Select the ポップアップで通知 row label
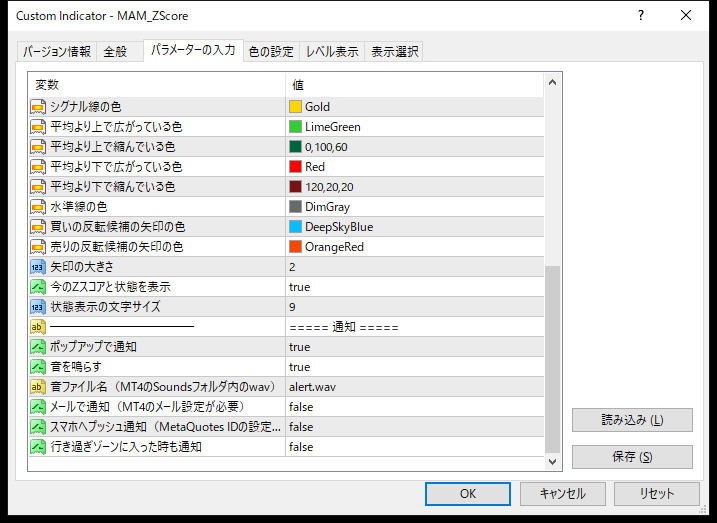Screen dimensions: 717x523 93,347
